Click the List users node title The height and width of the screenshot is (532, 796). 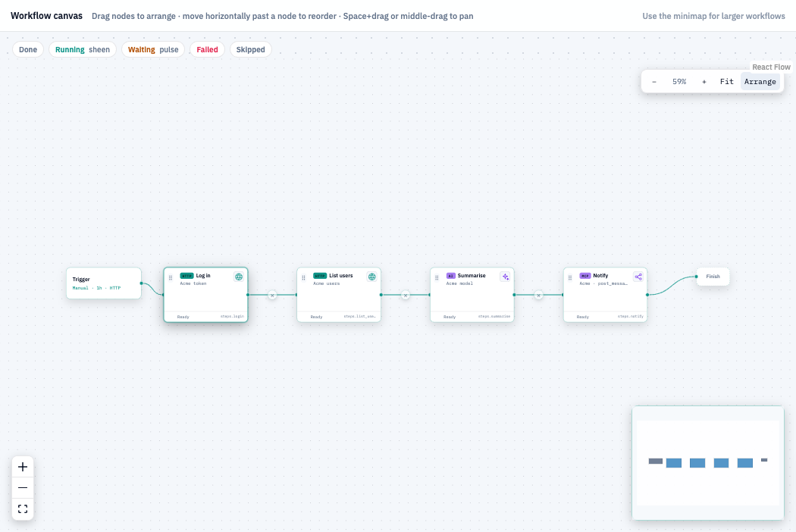[340, 276]
